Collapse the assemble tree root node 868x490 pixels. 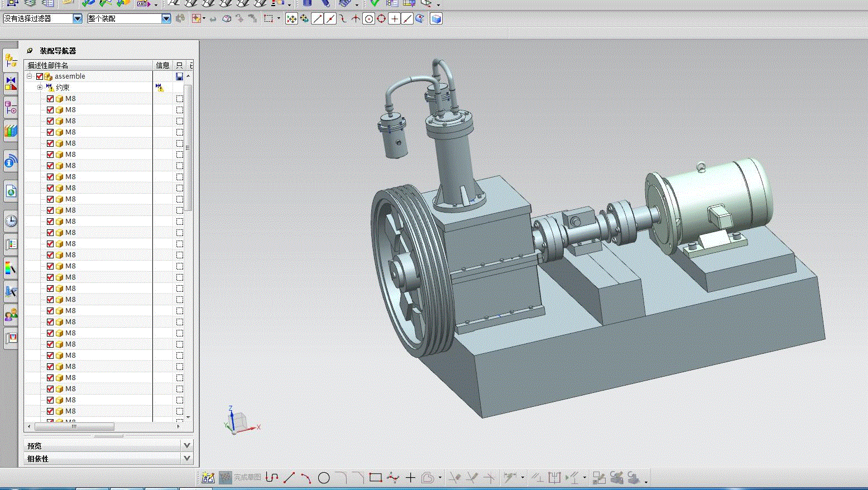click(30, 76)
